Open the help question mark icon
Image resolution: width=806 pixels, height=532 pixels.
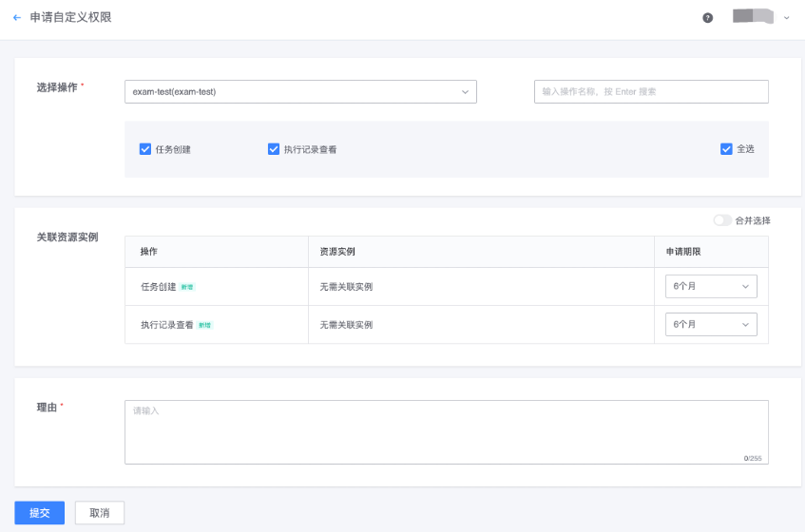pyautogui.click(x=708, y=18)
